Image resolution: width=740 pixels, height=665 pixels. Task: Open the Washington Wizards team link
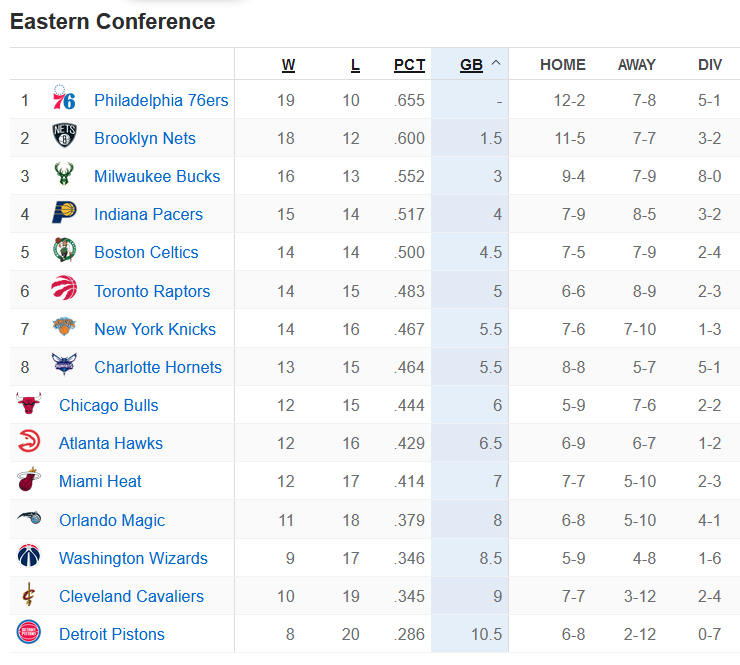tap(133, 558)
